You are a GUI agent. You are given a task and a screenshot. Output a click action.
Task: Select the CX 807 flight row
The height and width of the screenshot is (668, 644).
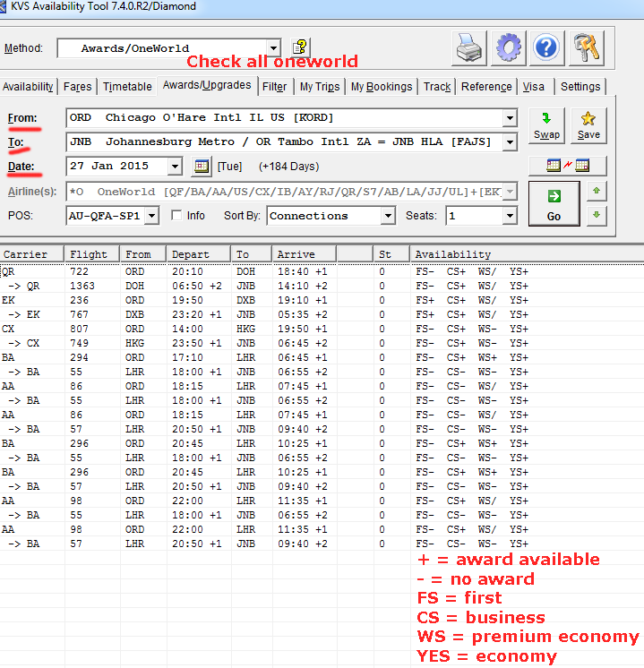pyautogui.click(x=322, y=329)
